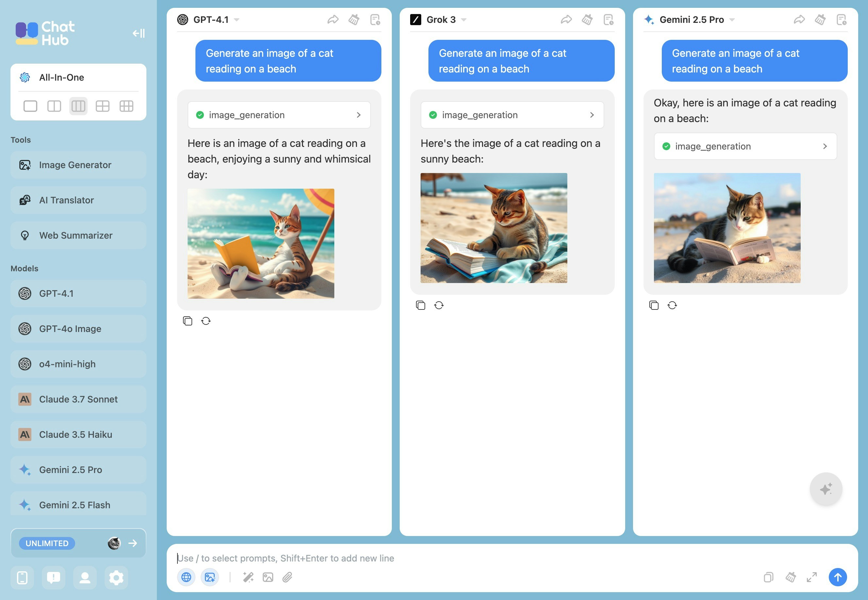868x600 pixels.
Task: Clear the Grok 3 conversation with broom icon
Action: pyautogui.click(x=587, y=20)
